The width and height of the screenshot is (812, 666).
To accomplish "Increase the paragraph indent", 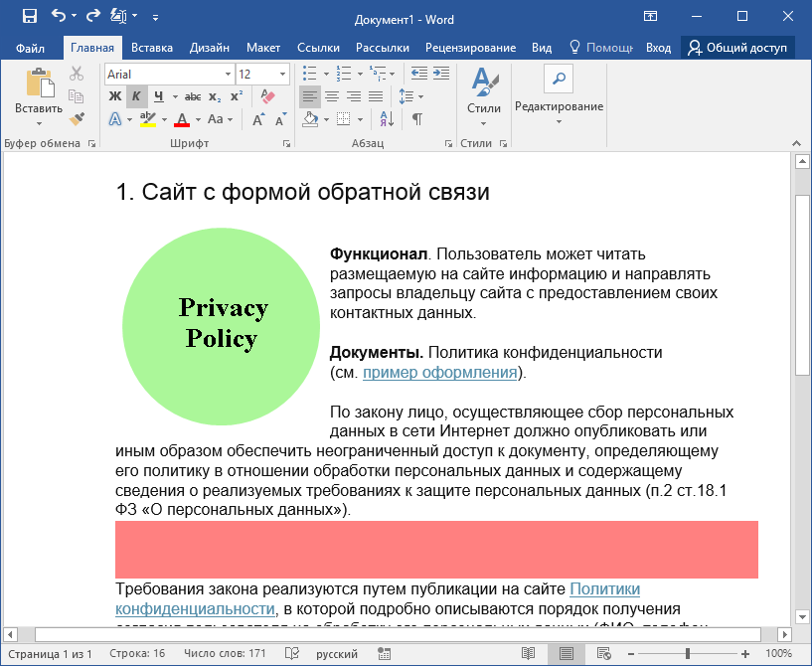I will point(441,74).
